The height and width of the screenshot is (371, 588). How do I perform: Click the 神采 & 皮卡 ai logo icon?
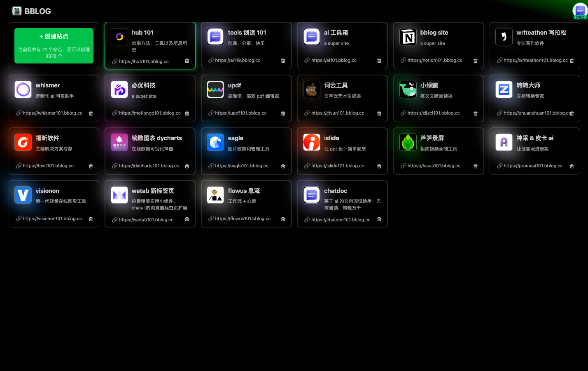pyautogui.click(x=504, y=142)
